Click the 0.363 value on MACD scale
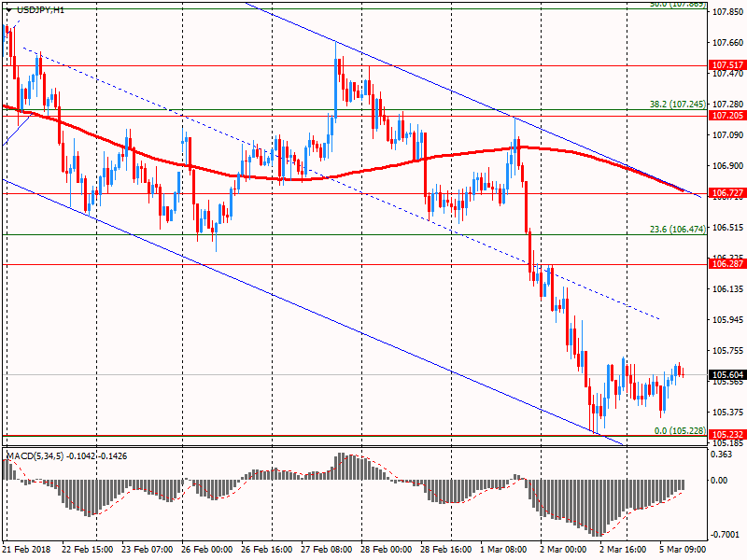This screenshot has height=560, width=747. (x=721, y=455)
